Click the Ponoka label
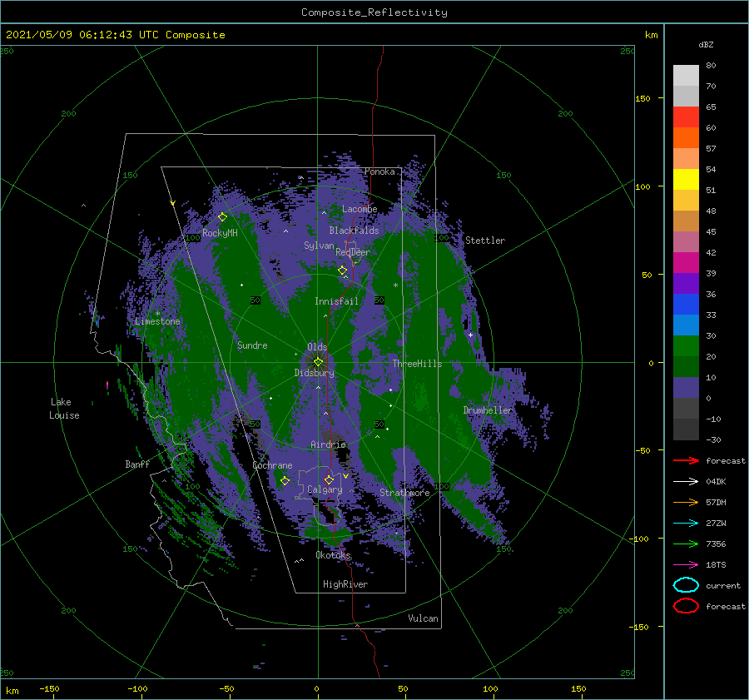 pos(379,171)
